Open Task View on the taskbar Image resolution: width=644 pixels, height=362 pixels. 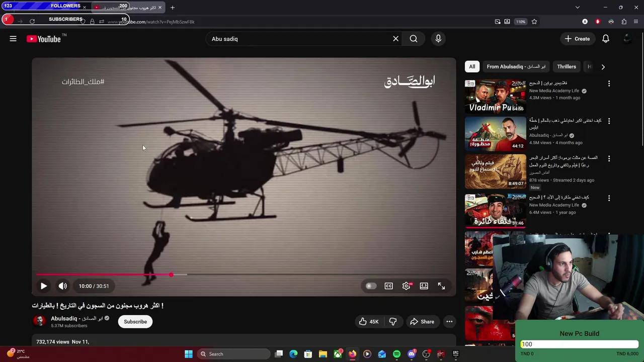coord(279,354)
